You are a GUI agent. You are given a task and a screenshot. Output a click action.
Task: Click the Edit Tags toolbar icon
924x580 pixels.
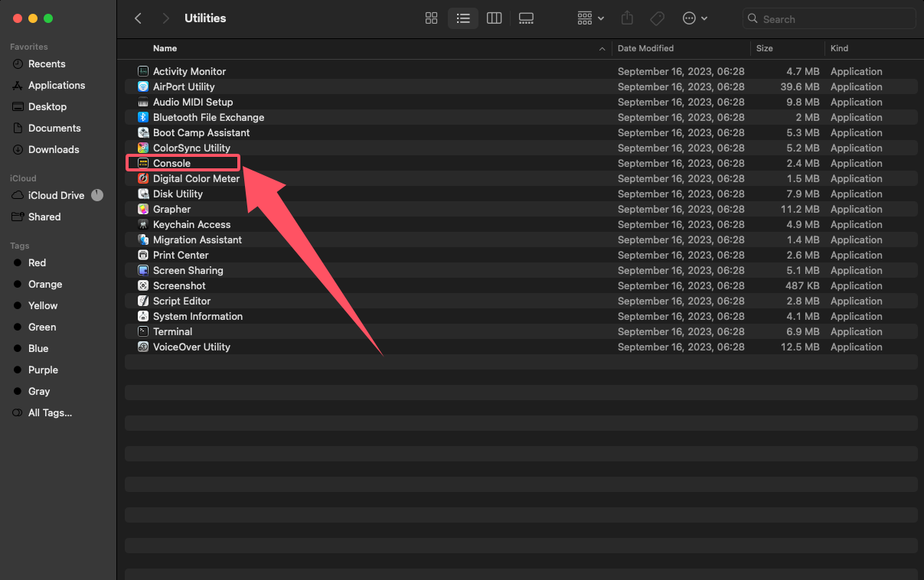point(657,18)
